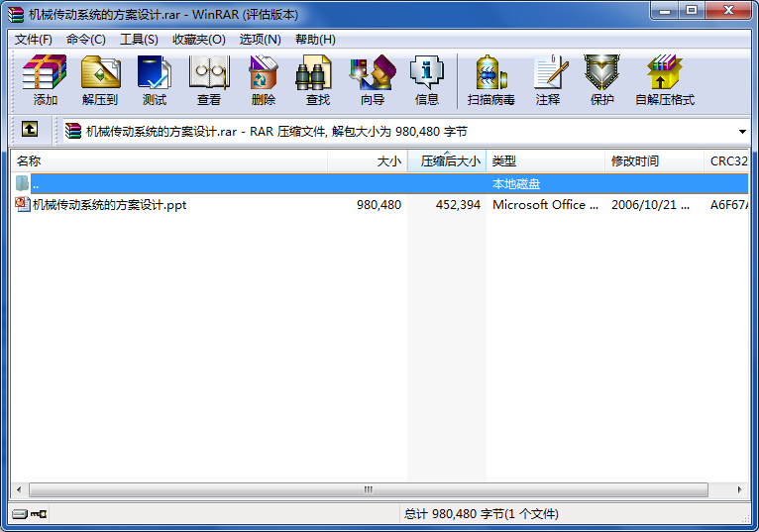Screen dimensions: 759x532
Task: Run the Test (测试) archive tool
Action: point(155,80)
